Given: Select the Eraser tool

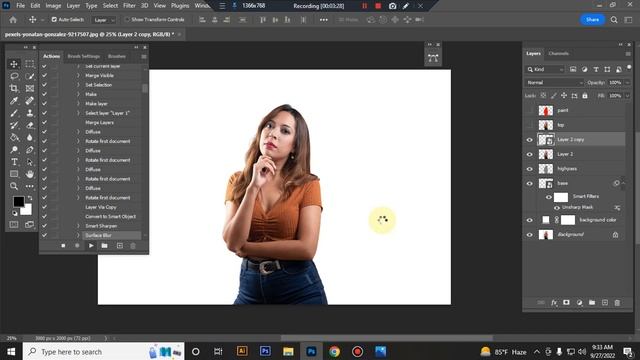Looking at the screenshot, I should [x=30, y=125].
